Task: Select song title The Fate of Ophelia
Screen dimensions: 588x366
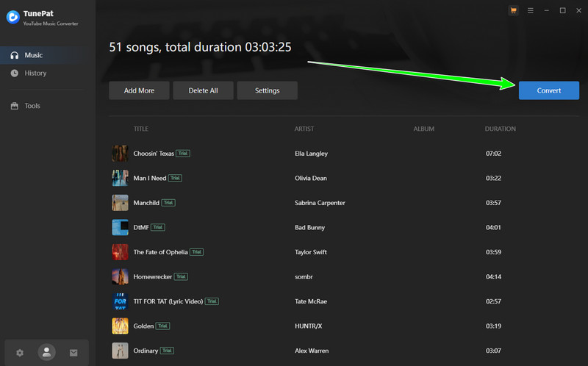Action: pyautogui.click(x=160, y=252)
